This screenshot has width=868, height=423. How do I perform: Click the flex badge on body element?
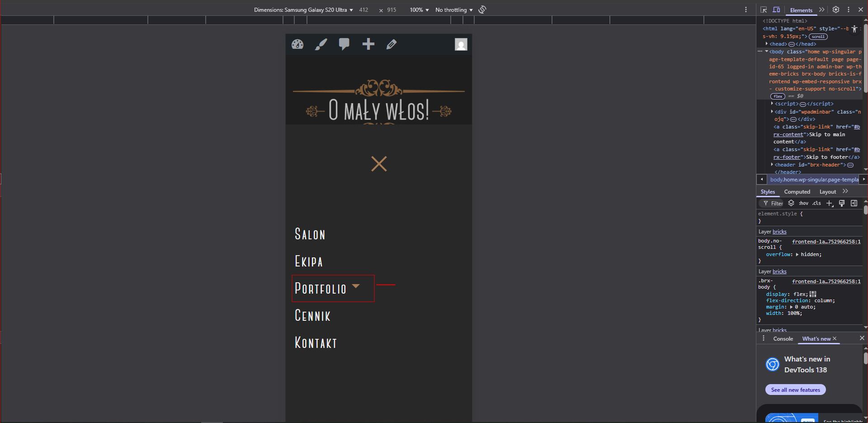click(778, 96)
